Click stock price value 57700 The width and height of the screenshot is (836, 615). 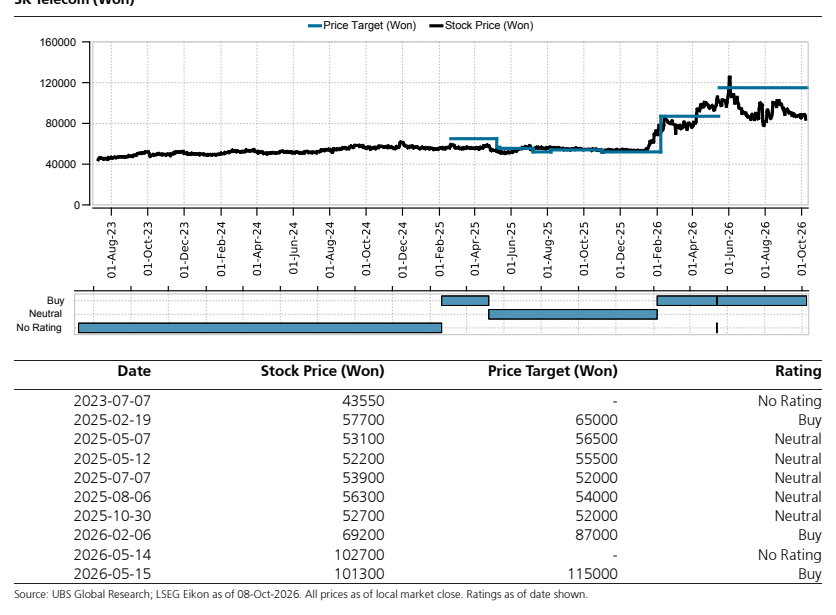[363, 420]
